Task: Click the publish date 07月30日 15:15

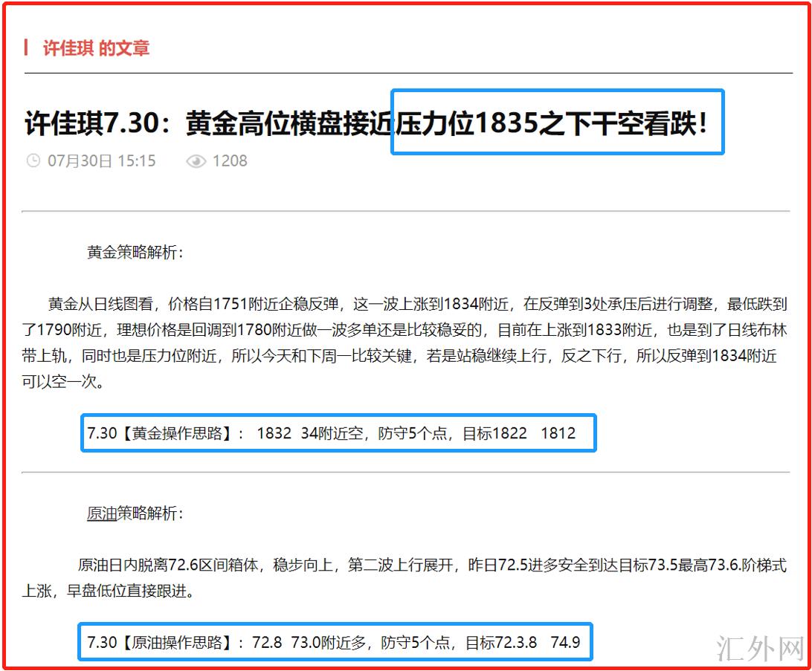Action: click(x=102, y=161)
